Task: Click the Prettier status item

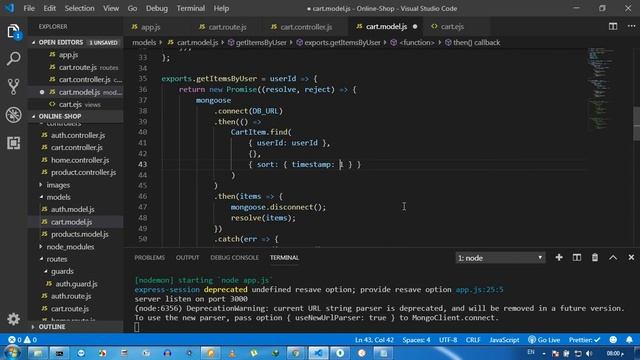Action: 584,340
